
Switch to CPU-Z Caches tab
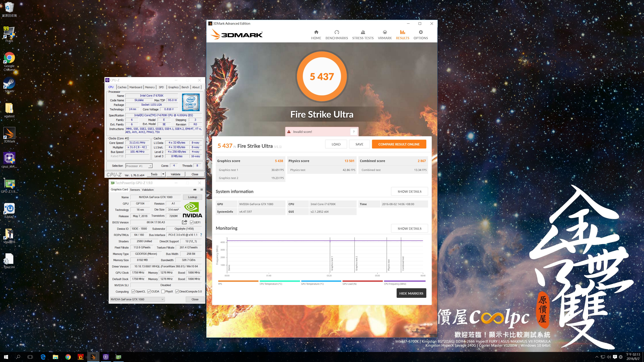[122, 87]
